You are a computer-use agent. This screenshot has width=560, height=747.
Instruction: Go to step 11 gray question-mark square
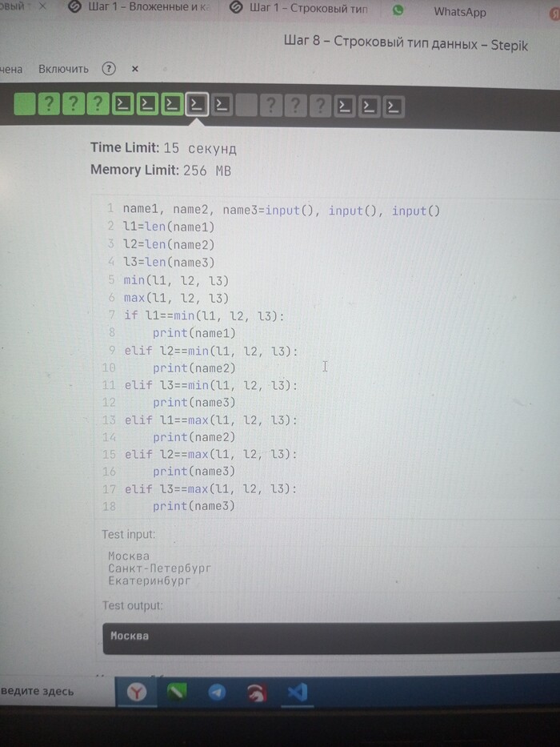point(271,106)
